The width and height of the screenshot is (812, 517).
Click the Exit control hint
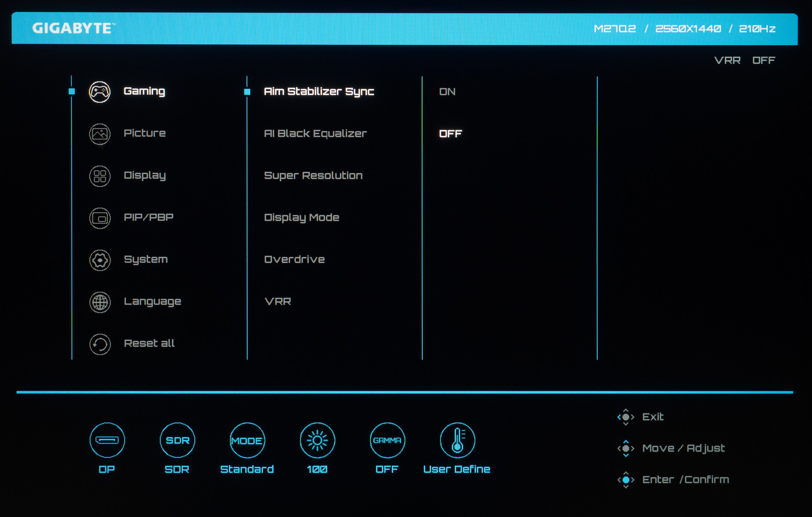(x=652, y=417)
